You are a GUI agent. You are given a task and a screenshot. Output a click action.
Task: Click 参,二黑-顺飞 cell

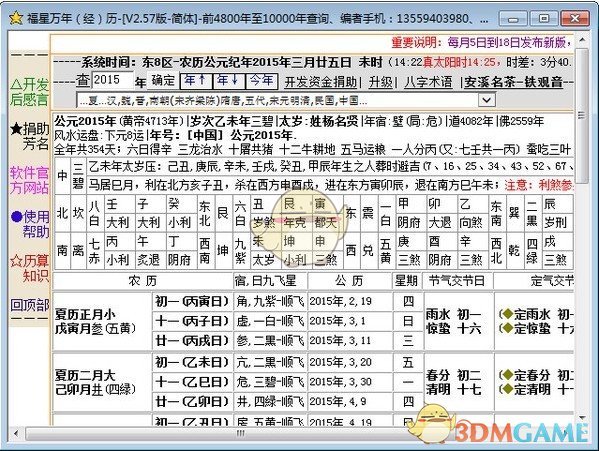270,341
